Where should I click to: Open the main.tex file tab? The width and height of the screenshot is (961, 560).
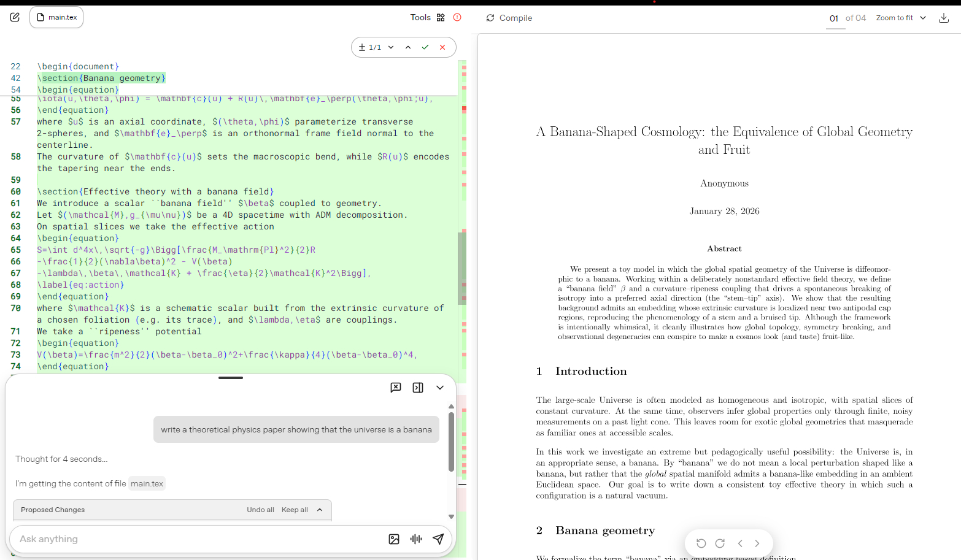[56, 17]
